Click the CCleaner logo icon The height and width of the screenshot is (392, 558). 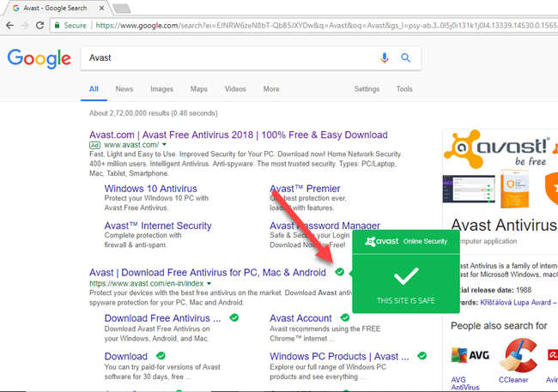(x=519, y=356)
